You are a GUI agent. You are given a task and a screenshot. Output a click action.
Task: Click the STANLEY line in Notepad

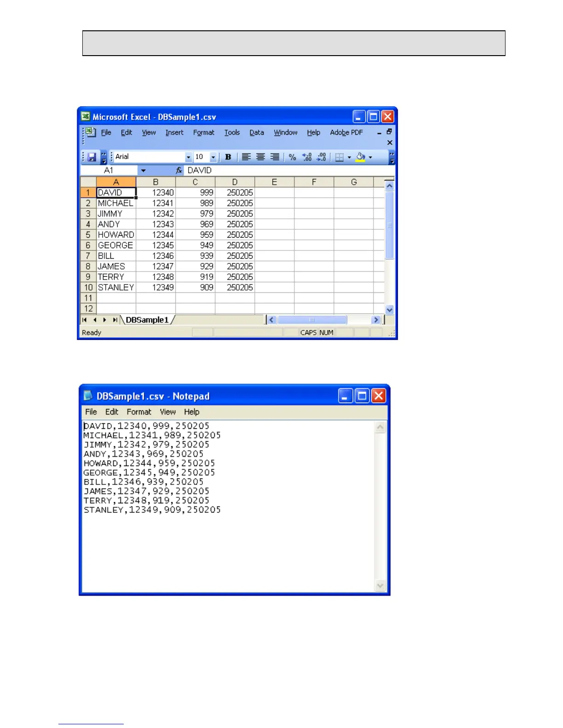pyautogui.click(x=152, y=510)
